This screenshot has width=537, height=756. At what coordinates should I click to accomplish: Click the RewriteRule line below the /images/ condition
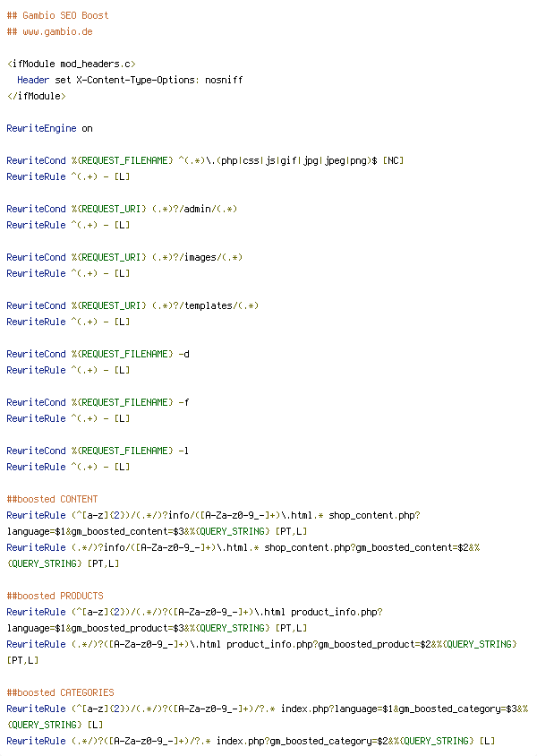(x=68, y=273)
